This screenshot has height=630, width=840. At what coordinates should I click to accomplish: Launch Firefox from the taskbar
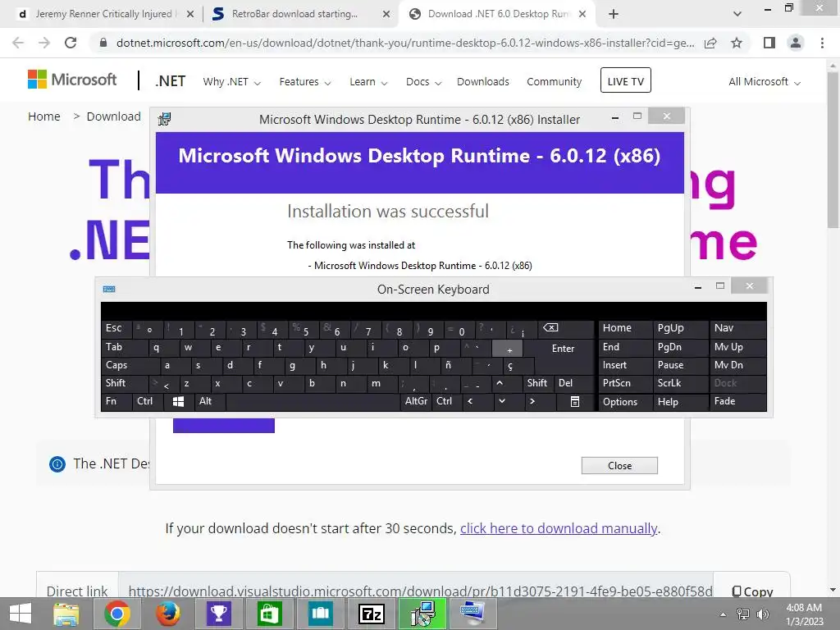click(x=167, y=614)
